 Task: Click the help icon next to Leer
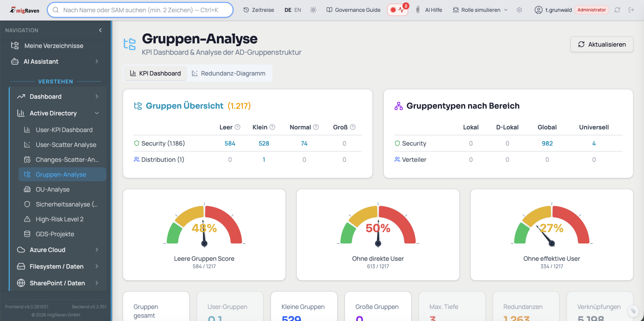click(x=237, y=127)
